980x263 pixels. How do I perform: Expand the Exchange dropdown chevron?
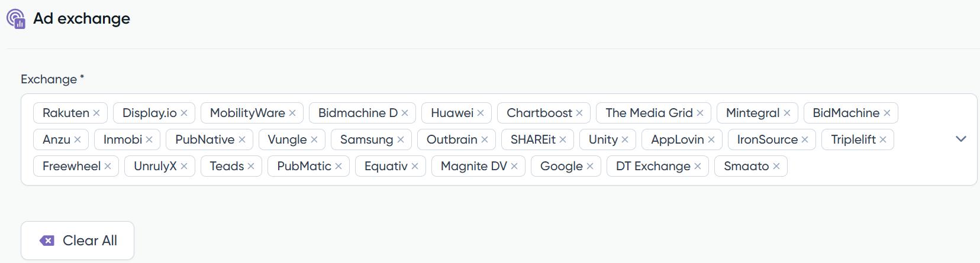(961, 139)
